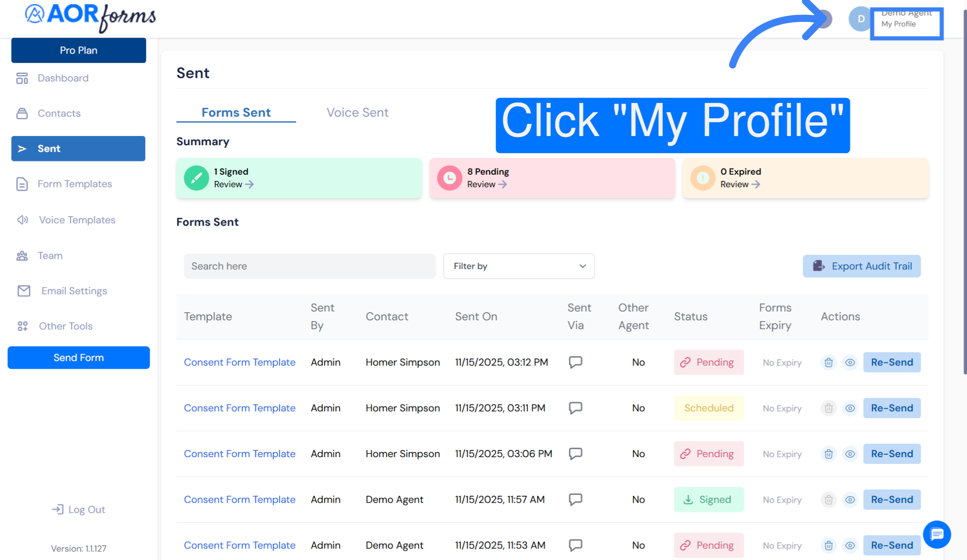Expand the Pending review summary arrow

tap(503, 184)
